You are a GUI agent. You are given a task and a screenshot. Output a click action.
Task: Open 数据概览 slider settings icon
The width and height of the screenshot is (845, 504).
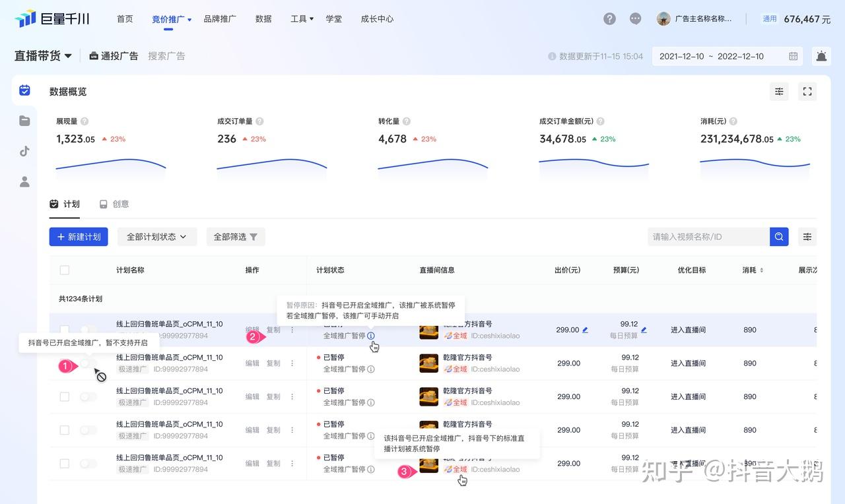click(780, 92)
